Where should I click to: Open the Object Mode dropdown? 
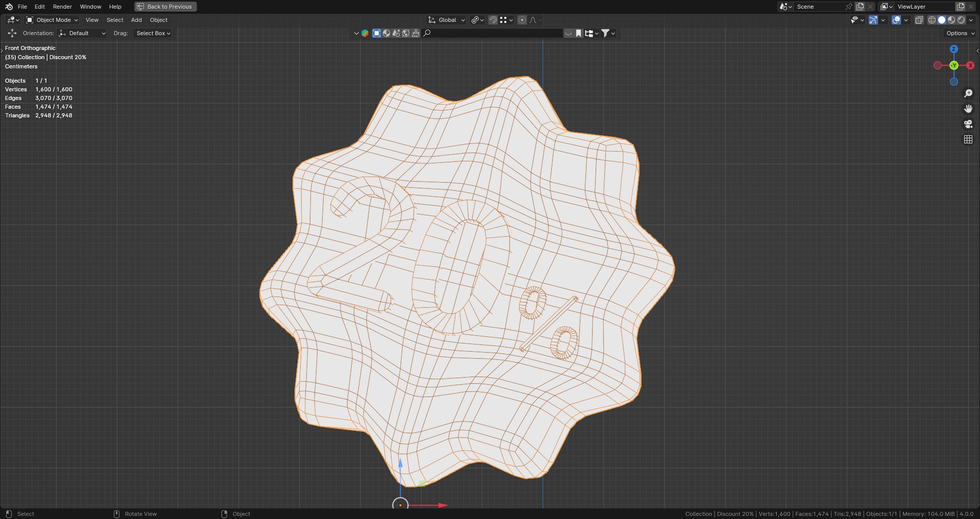[x=52, y=20]
